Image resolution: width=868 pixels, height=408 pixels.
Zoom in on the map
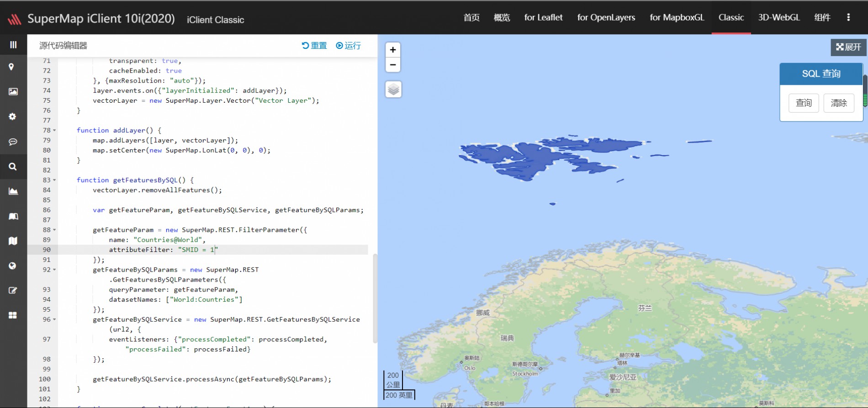click(x=393, y=50)
